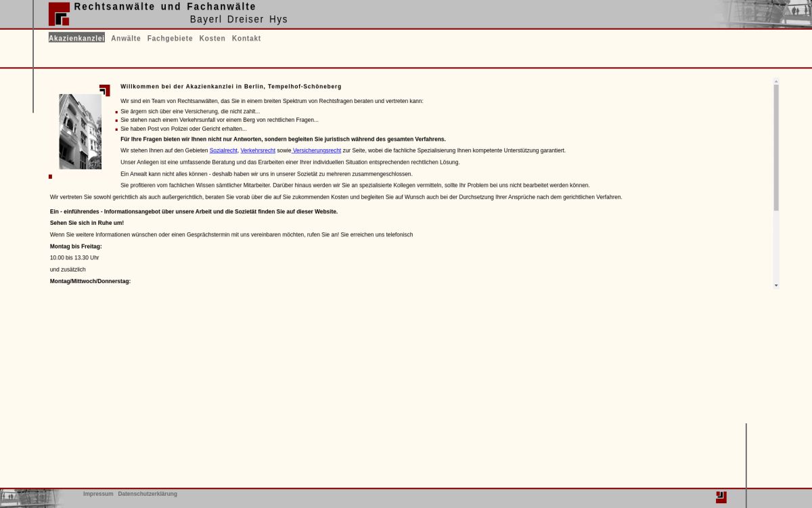Click the header photo at top right
This screenshot has width=812, height=508.
765,14
